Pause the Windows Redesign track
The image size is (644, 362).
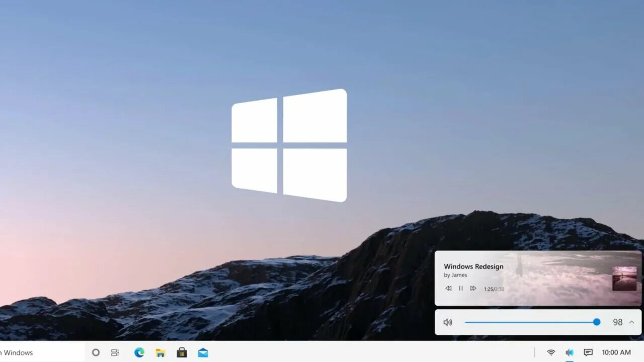(461, 288)
